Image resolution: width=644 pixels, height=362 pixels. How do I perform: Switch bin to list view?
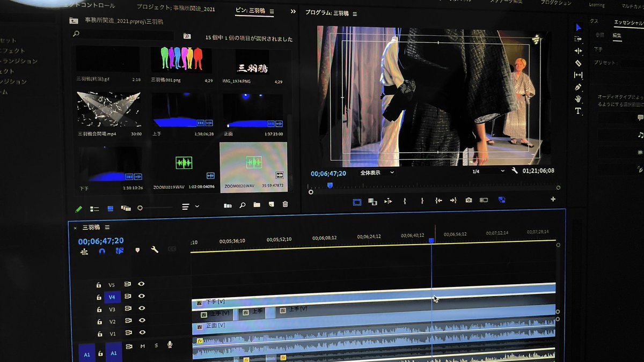coord(95,209)
